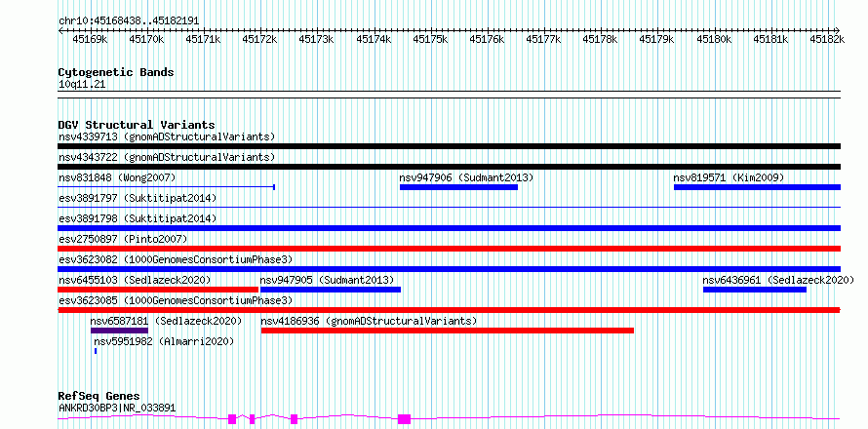The image size is (868, 429).
Task: Open the nsv947906 (Sudmant2013) label
Action: coord(466,177)
